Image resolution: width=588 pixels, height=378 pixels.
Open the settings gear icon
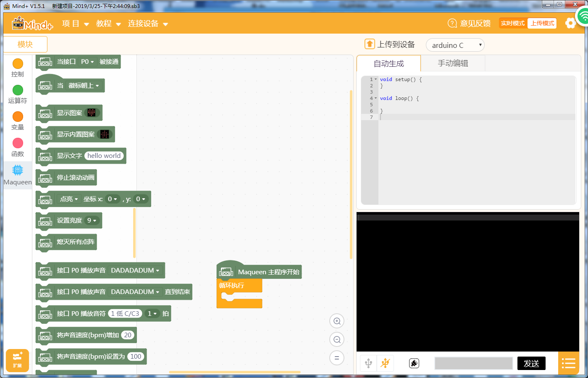point(570,23)
